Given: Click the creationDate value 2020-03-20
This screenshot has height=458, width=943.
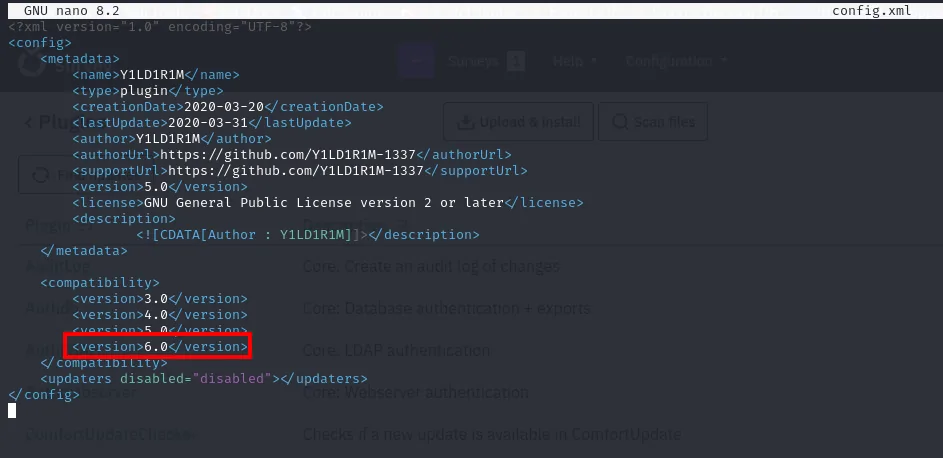Looking at the screenshot, I should point(224,106).
